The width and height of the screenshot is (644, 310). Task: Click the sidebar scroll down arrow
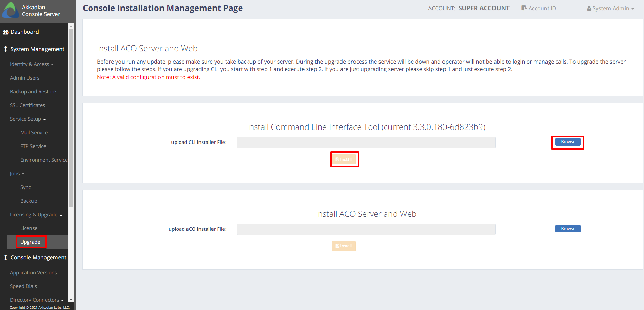(71, 300)
